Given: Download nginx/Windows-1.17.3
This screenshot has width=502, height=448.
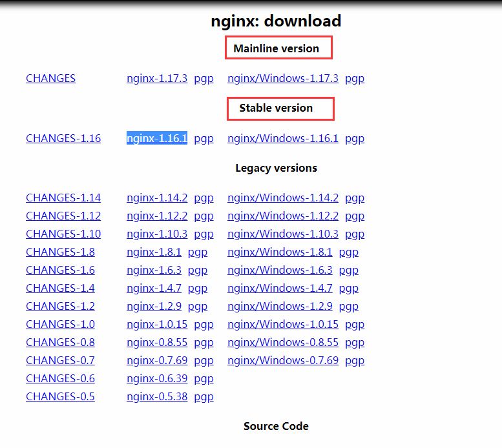Looking at the screenshot, I should (283, 78).
